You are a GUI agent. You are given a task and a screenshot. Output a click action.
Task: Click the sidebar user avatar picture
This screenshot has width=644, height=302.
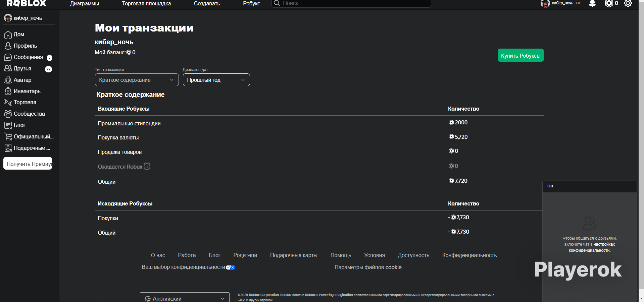click(8, 18)
